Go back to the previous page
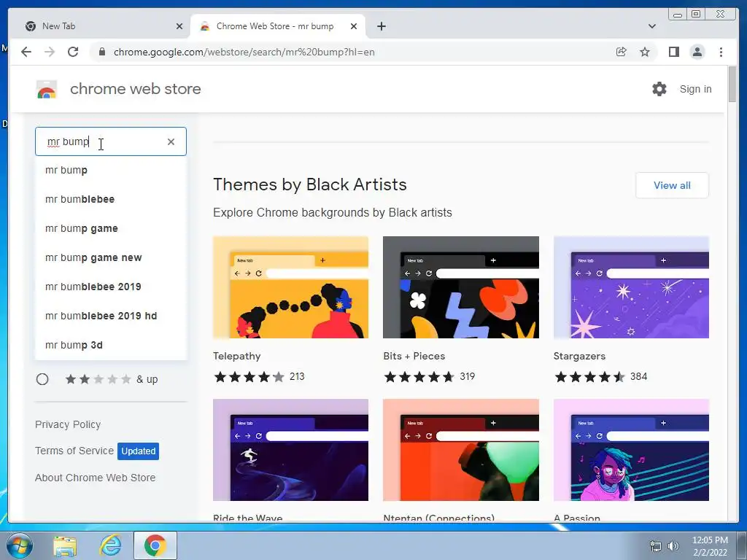Screen dimensions: 747x560 [x=26, y=52]
